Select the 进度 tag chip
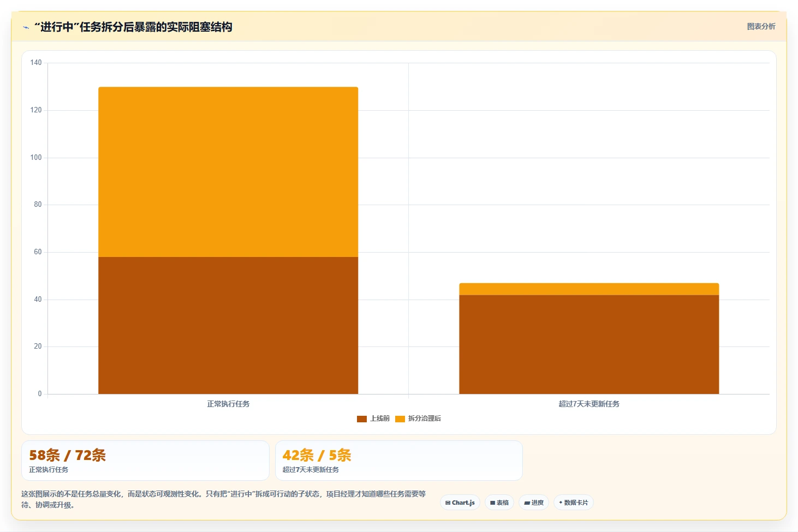The image size is (798, 532). pyautogui.click(x=534, y=503)
